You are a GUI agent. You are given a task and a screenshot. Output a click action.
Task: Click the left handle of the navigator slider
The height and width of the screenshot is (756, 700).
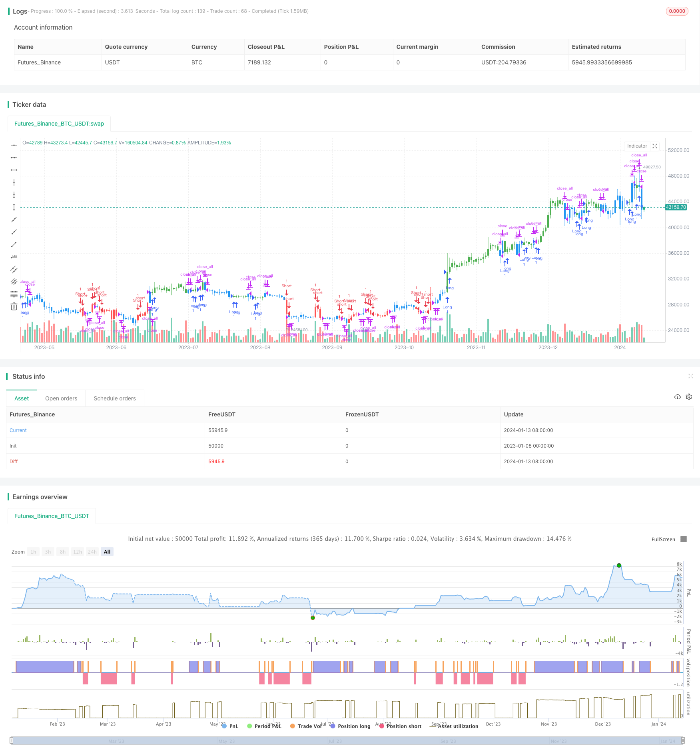coord(12,740)
